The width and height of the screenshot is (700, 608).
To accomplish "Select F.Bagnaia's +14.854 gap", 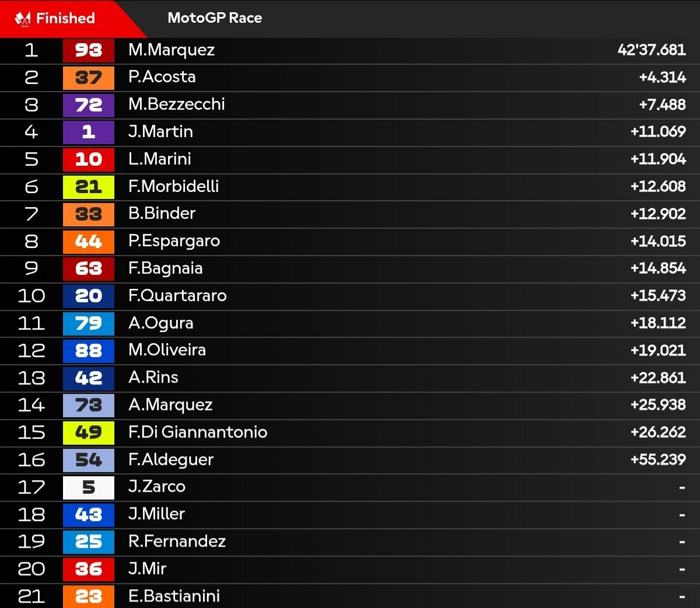I will click(x=658, y=268).
